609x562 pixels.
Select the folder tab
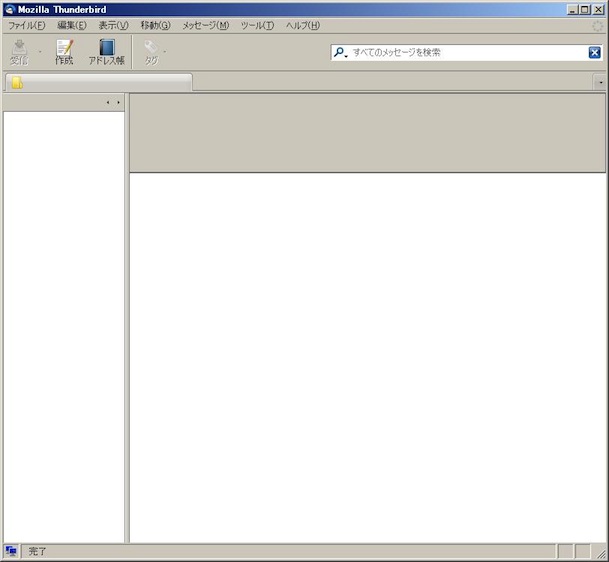click(98, 83)
